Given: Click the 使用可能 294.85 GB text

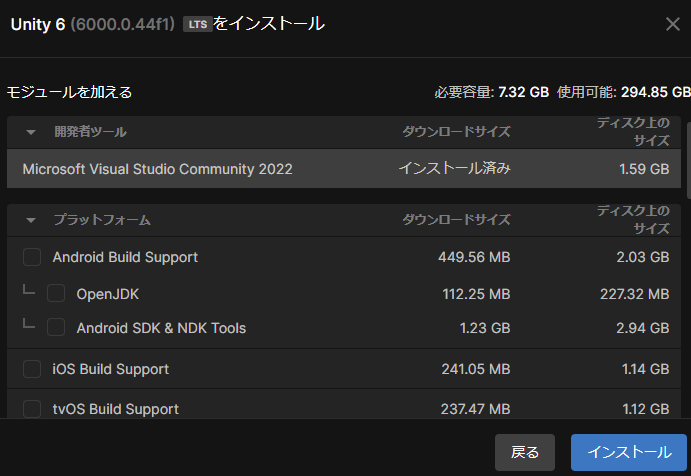Looking at the screenshot, I should coord(624,92).
